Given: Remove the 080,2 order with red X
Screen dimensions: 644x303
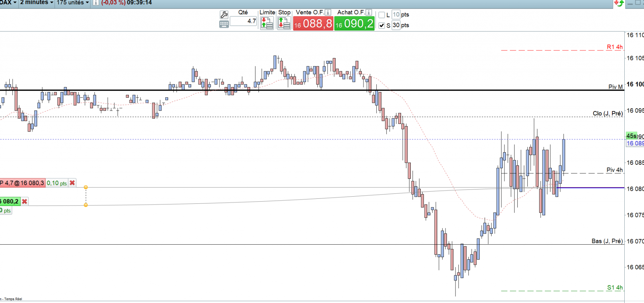Looking at the screenshot, I should (24, 201).
